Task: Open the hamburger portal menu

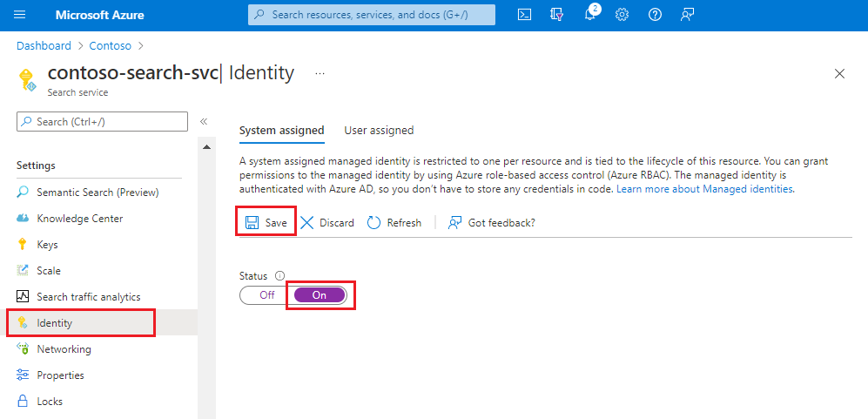Action: pos(21,15)
